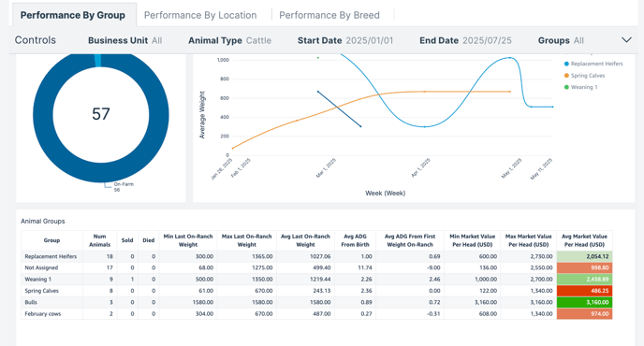
Task: Sort by Num Animals column header
Action: click(99, 240)
